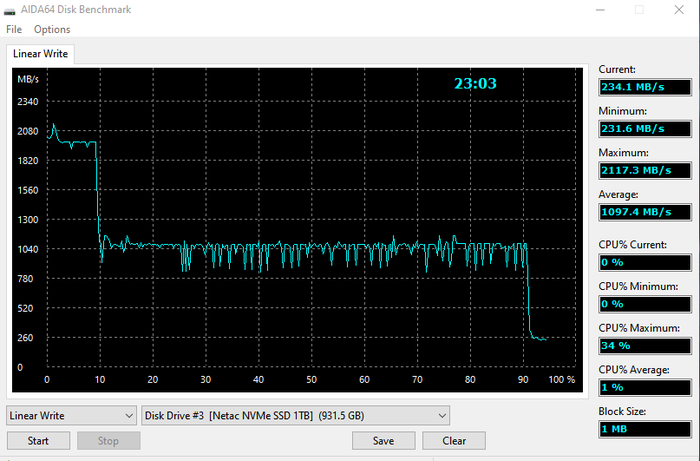Image resolution: width=700 pixels, height=461 pixels.
Task: Click the 50 x-axis label
Action: pyautogui.click(x=311, y=380)
